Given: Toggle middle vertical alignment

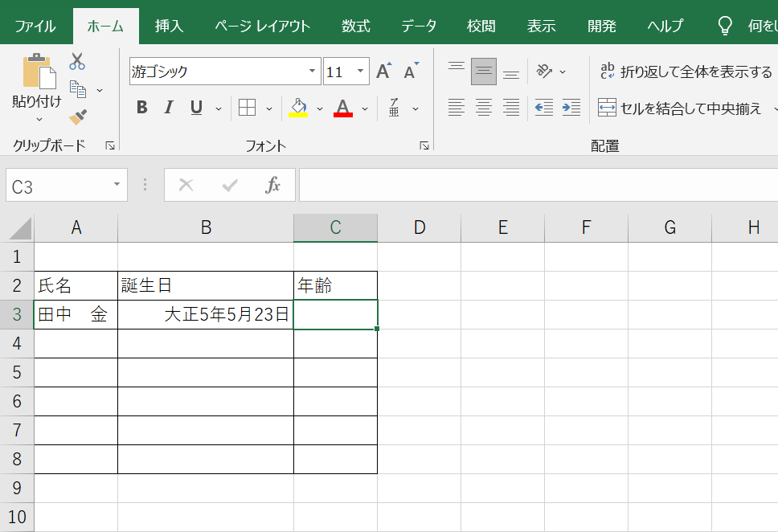Looking at the screenshot, I should coord(484,72).
